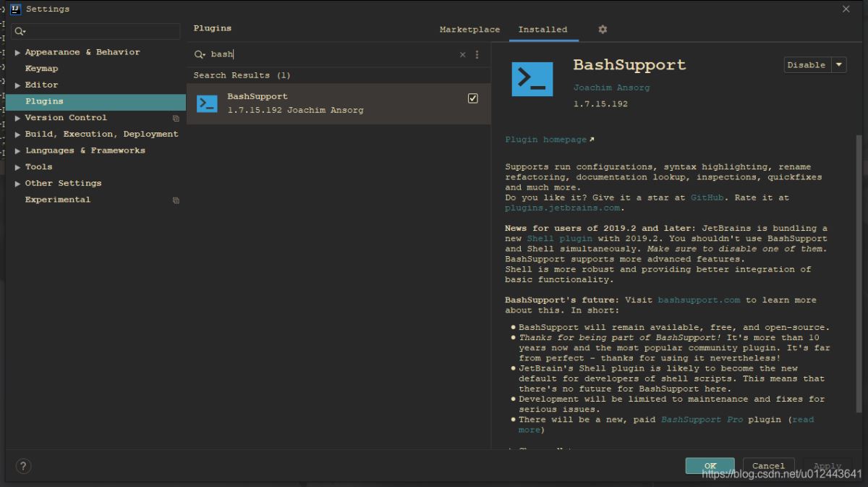The height and width of the screenshot is (487, 868).
Task: Select the BashSupport icon in search results
Action: click(x=205, y=103)
